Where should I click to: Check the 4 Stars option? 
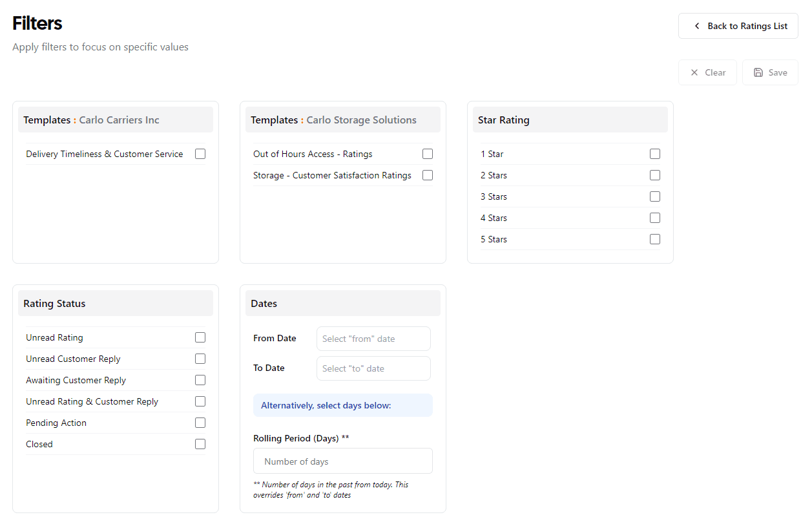(x=655, y=218)
